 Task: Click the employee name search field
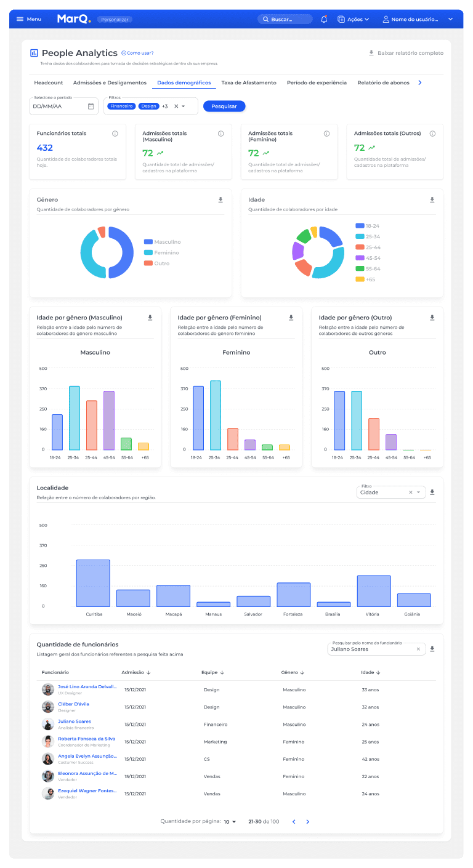[x=376, y=649]
